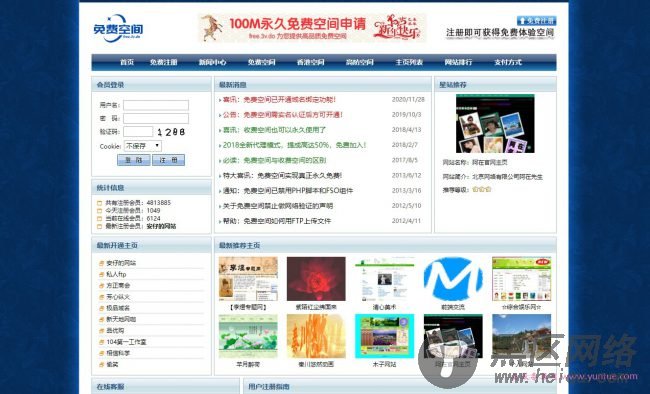Open the 100M永久免费空间申请 banner

[313, 28]
